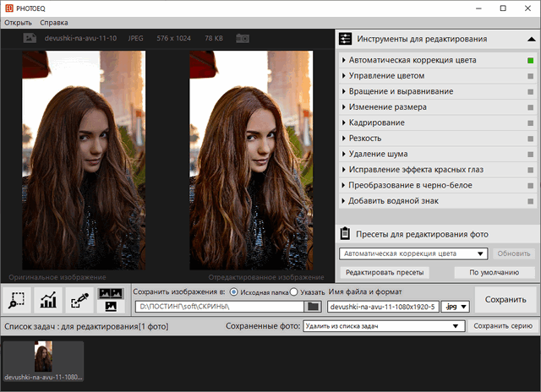The height and width of the screenshot is (392, 541).
Task: Click the 'Редактировать пресеты' button
Action: coord(384,273)
